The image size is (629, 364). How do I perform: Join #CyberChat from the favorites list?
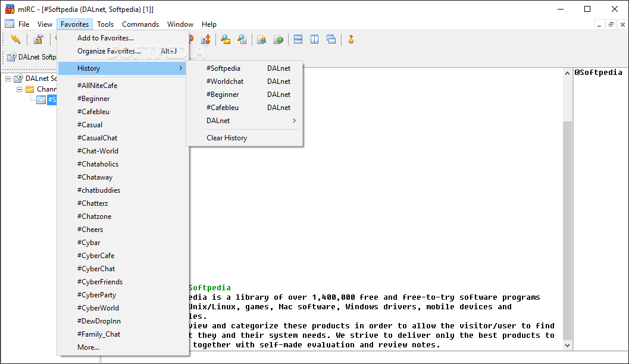click(x=123, y=269)
